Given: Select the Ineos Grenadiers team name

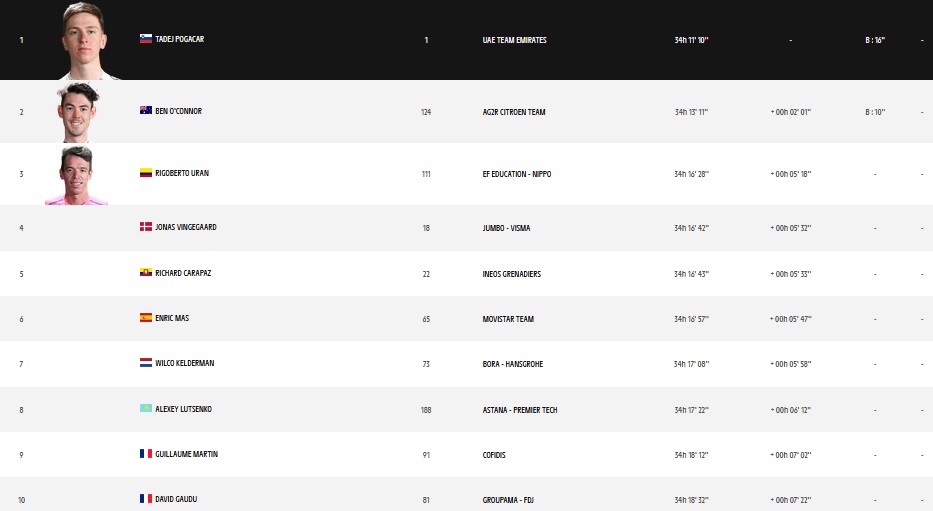Looking at the screenshot, I should 512,274.
